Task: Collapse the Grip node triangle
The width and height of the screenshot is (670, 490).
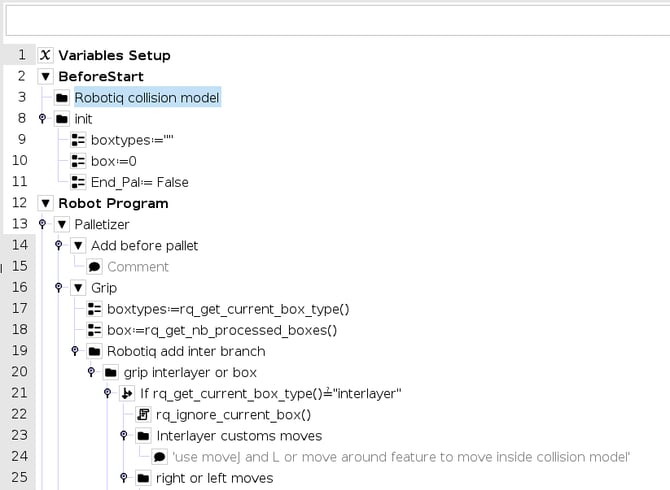Action: click(x=78, y=288)
